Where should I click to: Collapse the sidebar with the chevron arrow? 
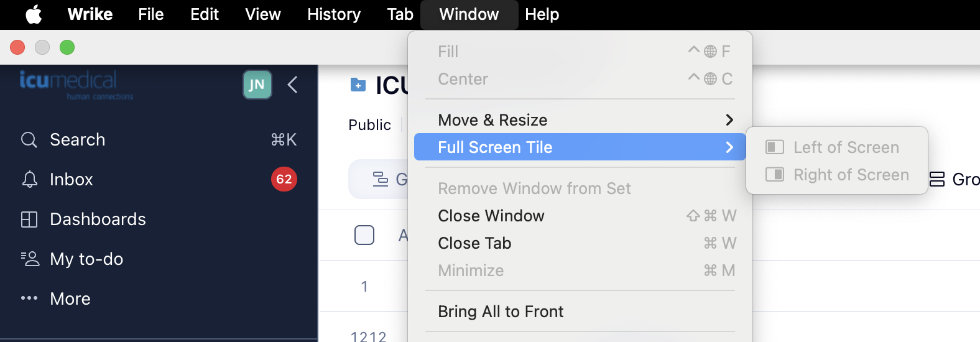point(292,85)
